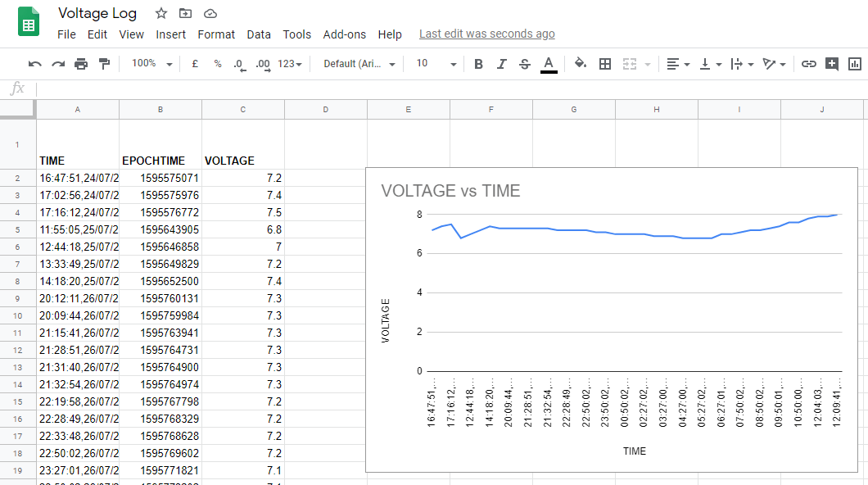Open the zoom 100% dropdown

click(x=151, y=64)
